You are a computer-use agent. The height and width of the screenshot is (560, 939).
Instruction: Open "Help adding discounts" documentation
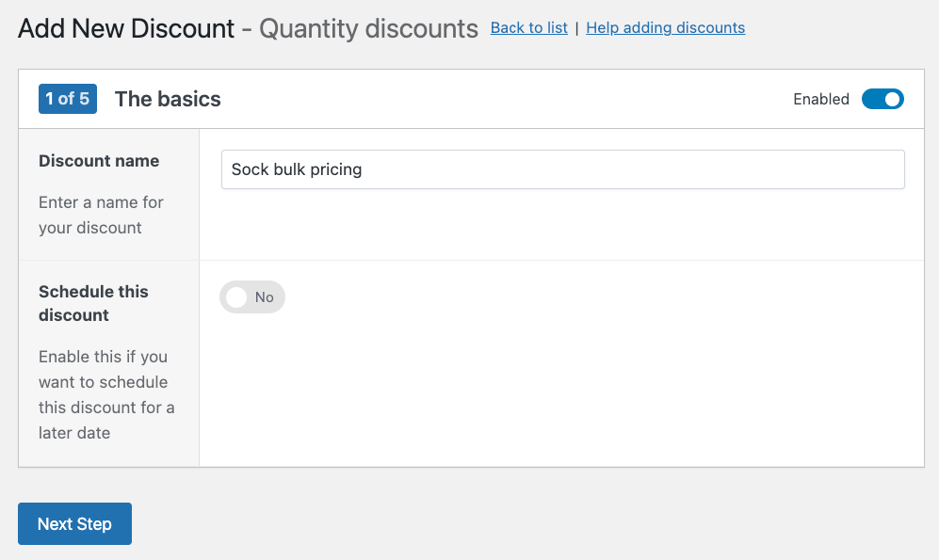tap(665, 28)
